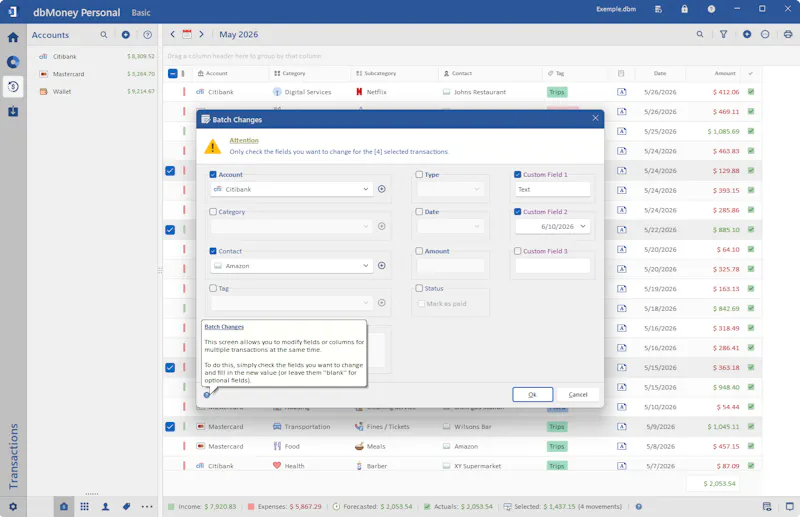Sort by Date column header
Viewport: 800px width, 517px height.
(x=660, y=73)
